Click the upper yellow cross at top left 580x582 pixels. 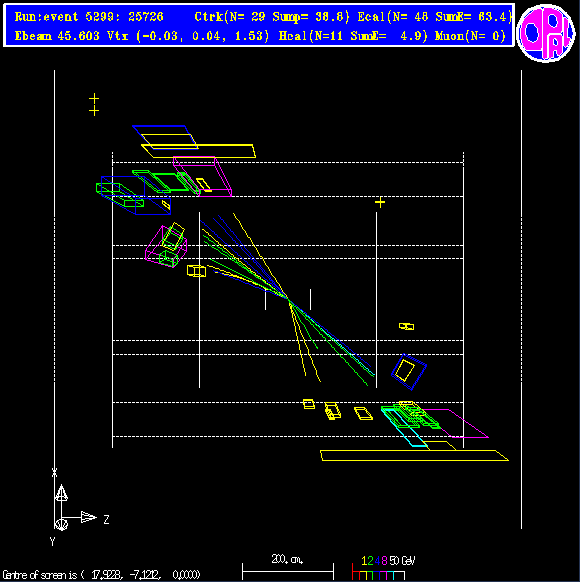[94, 98]
